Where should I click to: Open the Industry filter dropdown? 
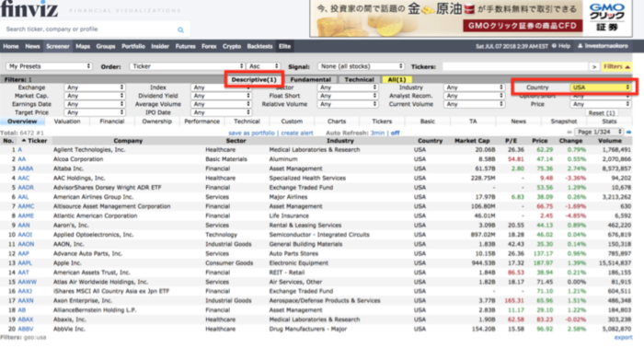point(474,87)
